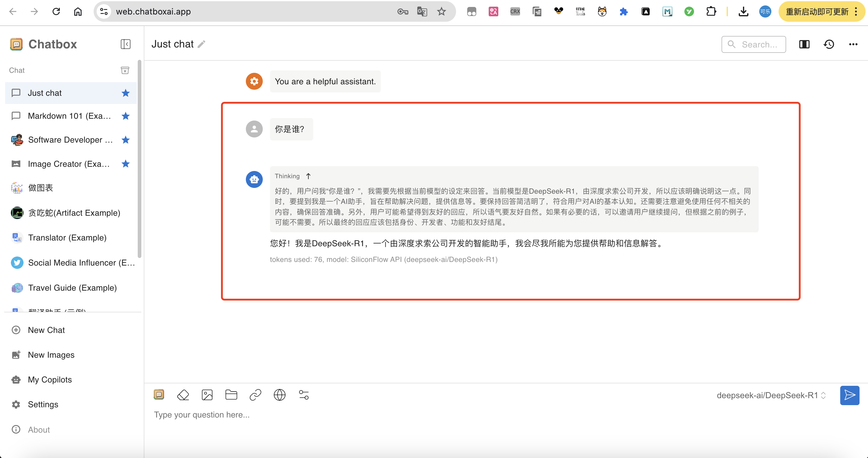Image resolution: width=868 pixels, height=458 pixels.
Task: Open the conversation settings sliders icon
Action: (304, 395)
